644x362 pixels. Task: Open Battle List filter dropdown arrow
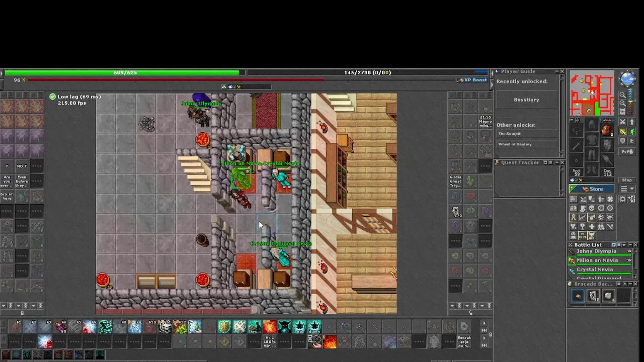click(x=624, y=245)
